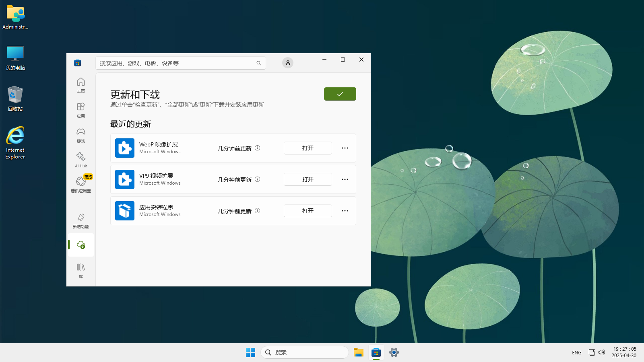
Task: Click the 更新和下载 page title
Action: (135, 95)
